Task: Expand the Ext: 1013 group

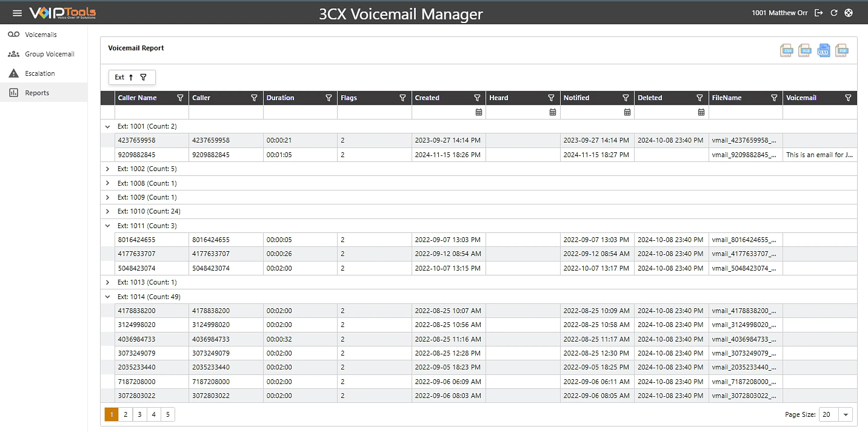Action: [108, 282]
